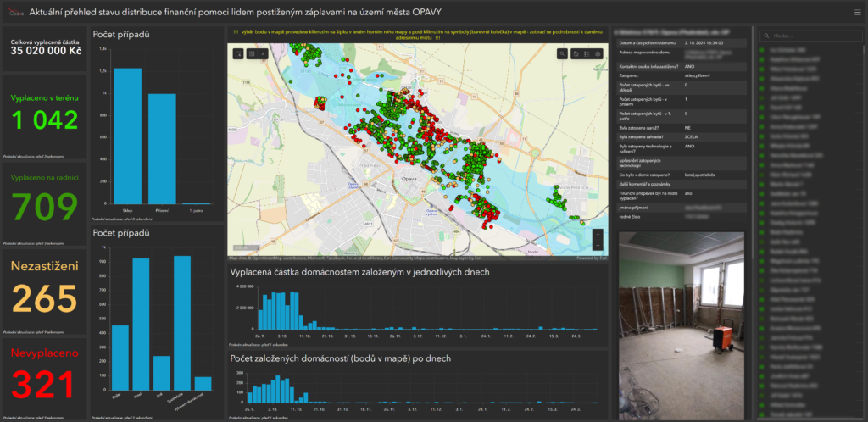Select the Přízemí bar in case chart

pyautogui.click(x=162, y=148)
